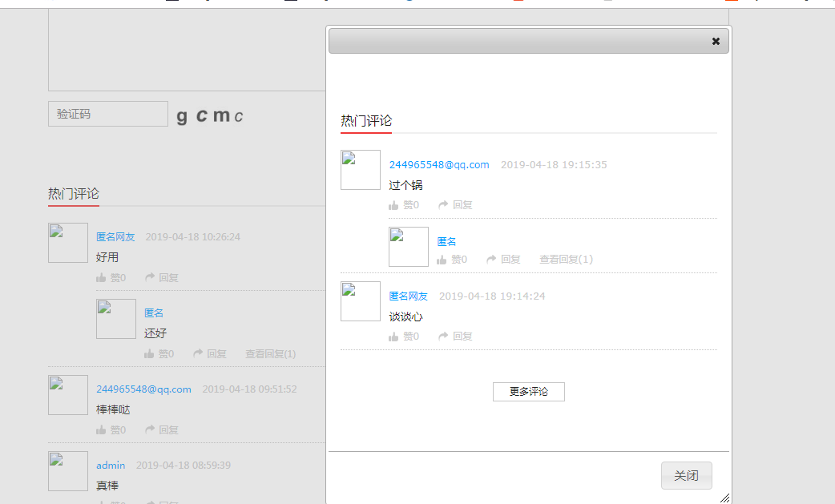Click avatar beside admin comment
The image size is (835, 504).
coord(68,471)
